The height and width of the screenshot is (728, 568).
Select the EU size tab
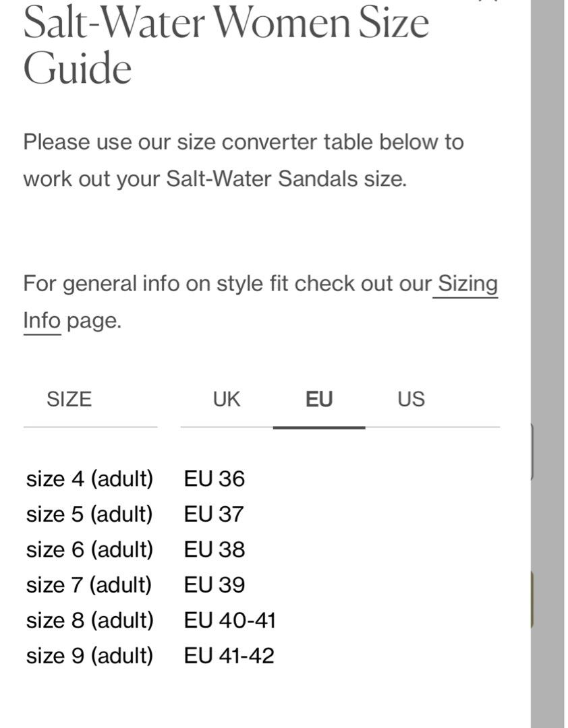point(319,400)
